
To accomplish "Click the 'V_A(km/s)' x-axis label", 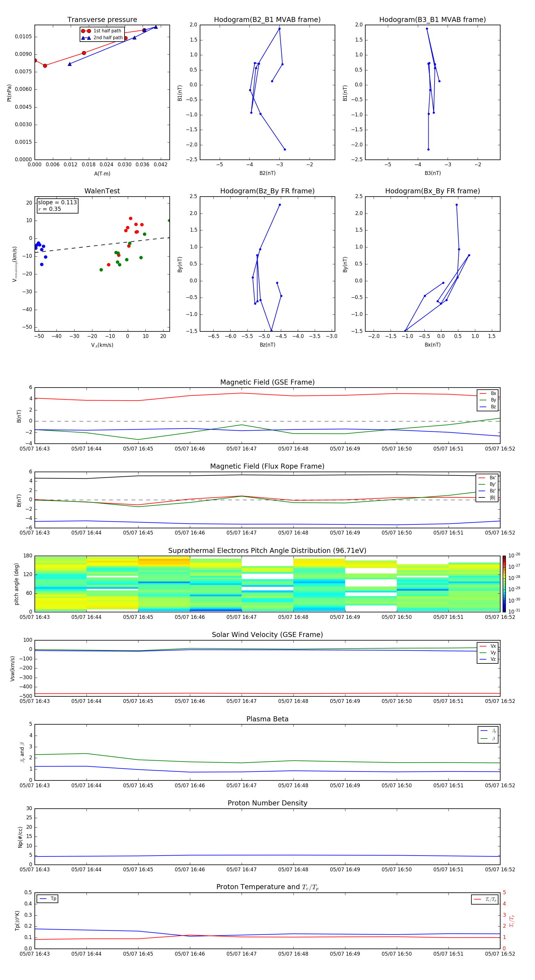I will pyautogui.click(x=102, y=345).
